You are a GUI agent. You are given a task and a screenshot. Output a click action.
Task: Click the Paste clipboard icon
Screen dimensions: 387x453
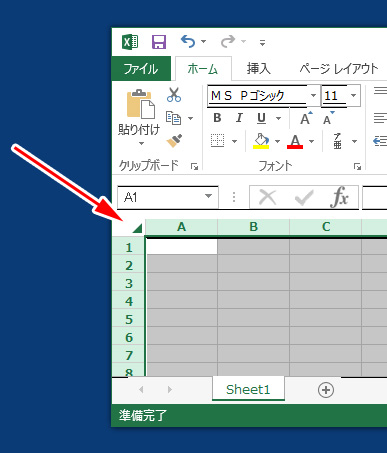(141, 104)
